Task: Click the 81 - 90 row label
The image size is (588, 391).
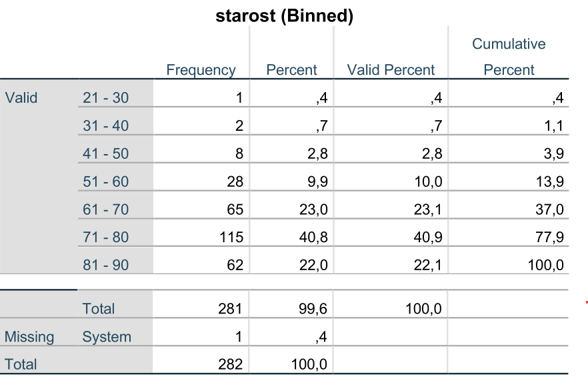Action: point(106,265)
